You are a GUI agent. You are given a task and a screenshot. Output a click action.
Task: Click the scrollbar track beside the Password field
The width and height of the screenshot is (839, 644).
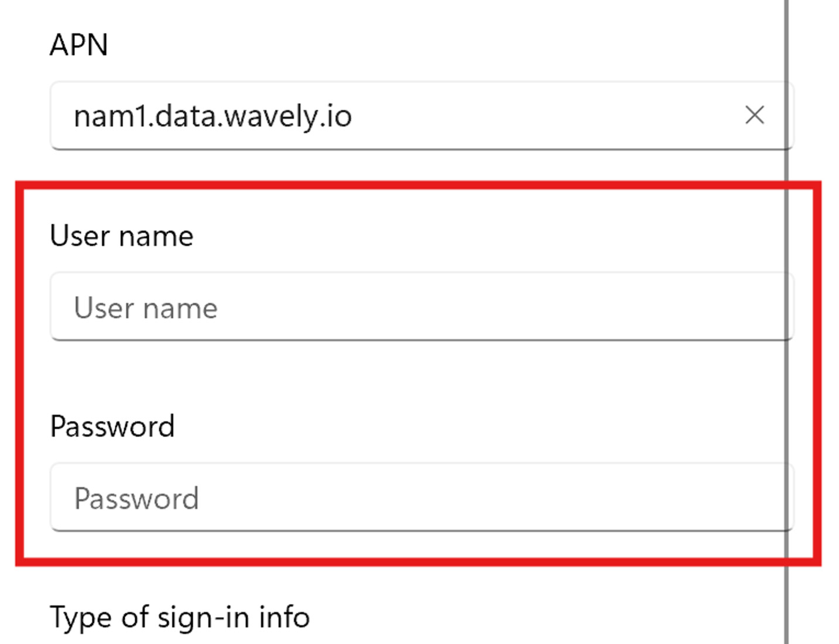coord(787,497)
